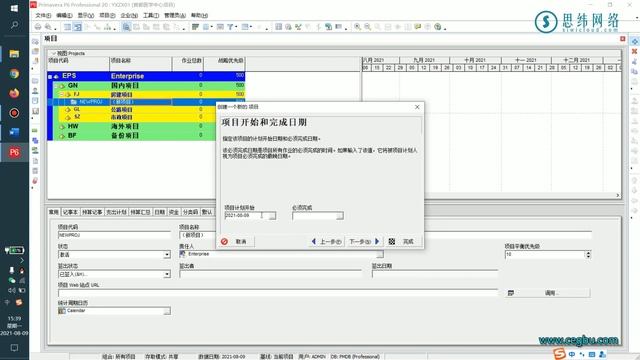The image size is (640, 360).
Task: Click the Print Preview toolbar icon
Action: pyautogui.click(x=48, y=27)
